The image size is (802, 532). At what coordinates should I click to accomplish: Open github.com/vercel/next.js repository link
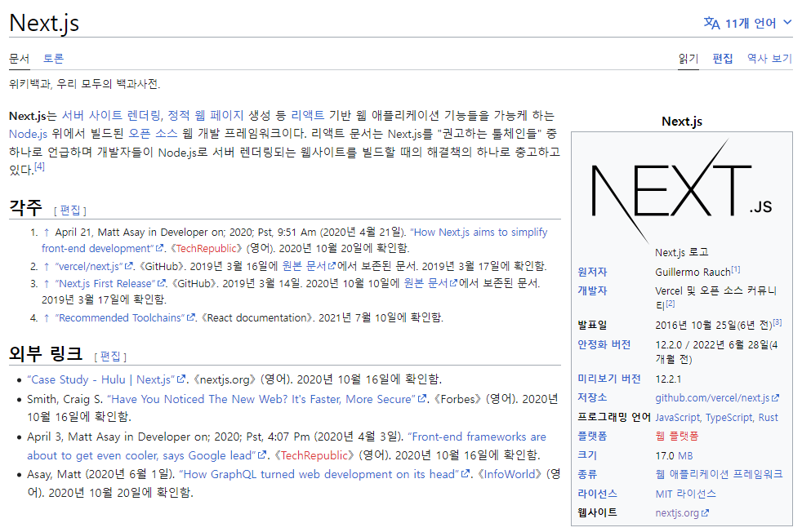[x=717, y=398]
